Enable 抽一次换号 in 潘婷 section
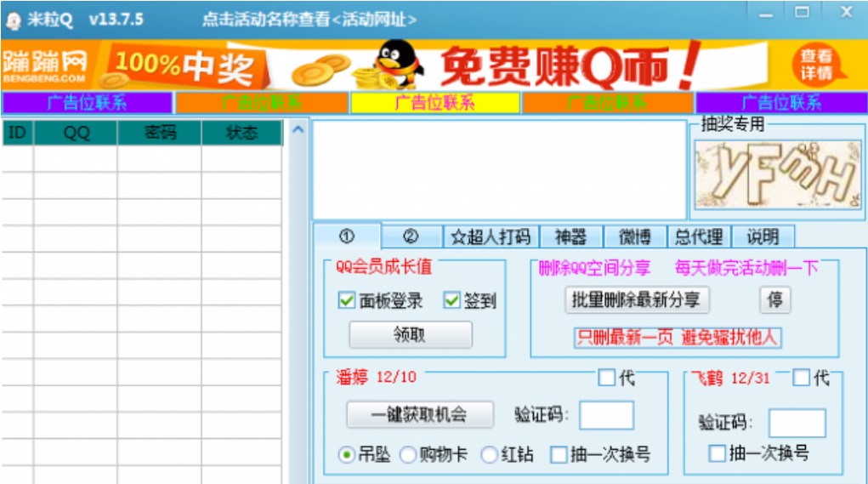This screenshot has width=868, height=484. [x=559, y=454]
